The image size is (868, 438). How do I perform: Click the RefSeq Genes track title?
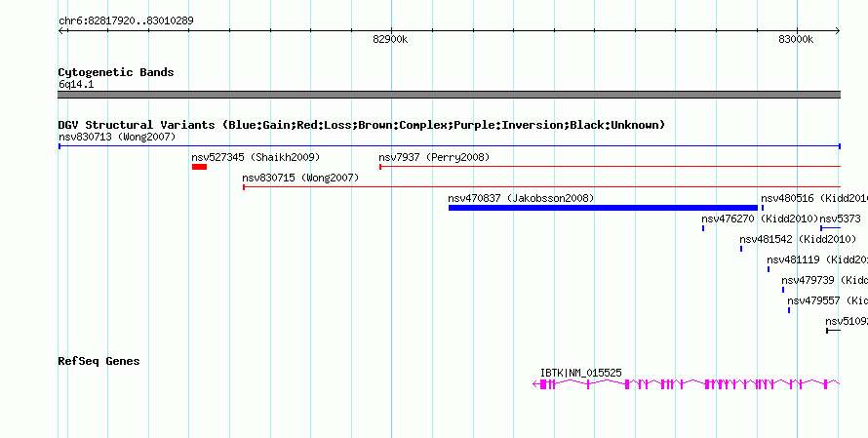(99, 361)
